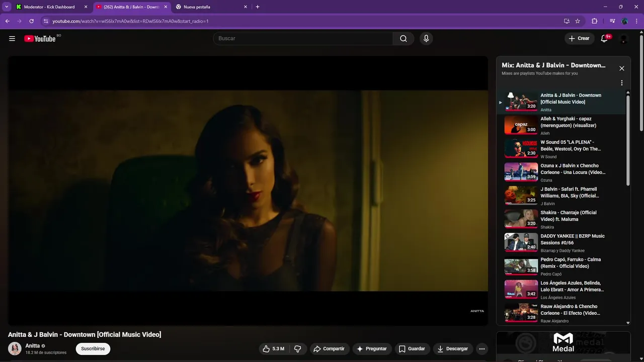Play DADDY YANKEE BZRP Music Sessions item
Viewport: 644px width, 362px height.
coord(561,243)
